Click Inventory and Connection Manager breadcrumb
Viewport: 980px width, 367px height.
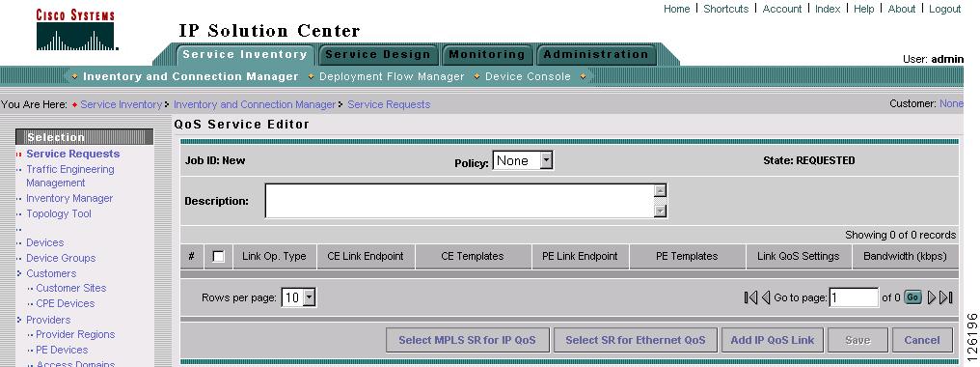pyautogui.click(x=255, y=104)
